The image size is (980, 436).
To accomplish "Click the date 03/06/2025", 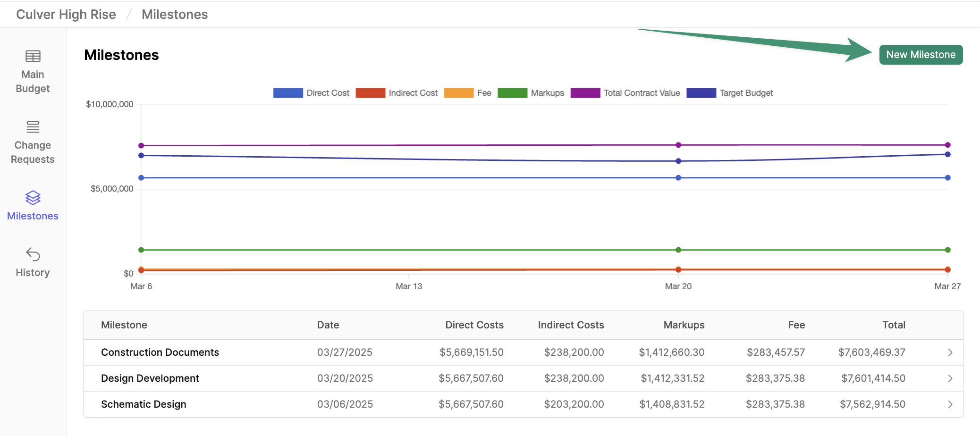I will point(345,404).
